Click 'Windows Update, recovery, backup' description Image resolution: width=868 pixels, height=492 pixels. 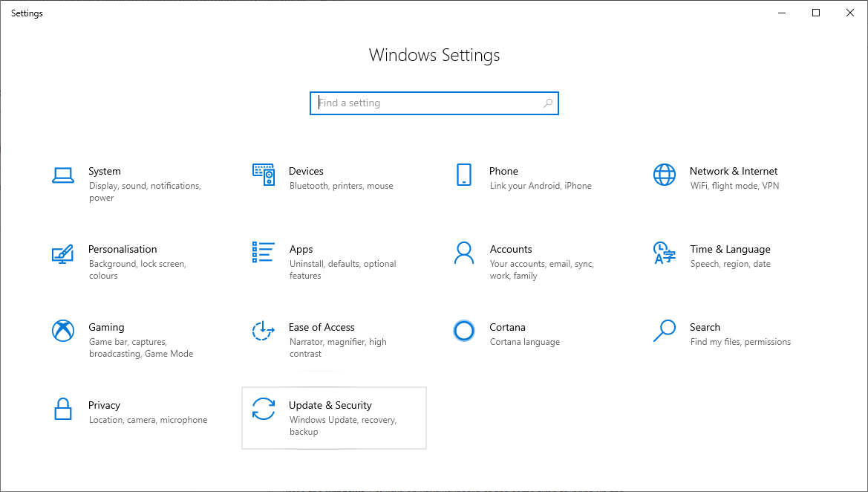click(x=343, y=426)
